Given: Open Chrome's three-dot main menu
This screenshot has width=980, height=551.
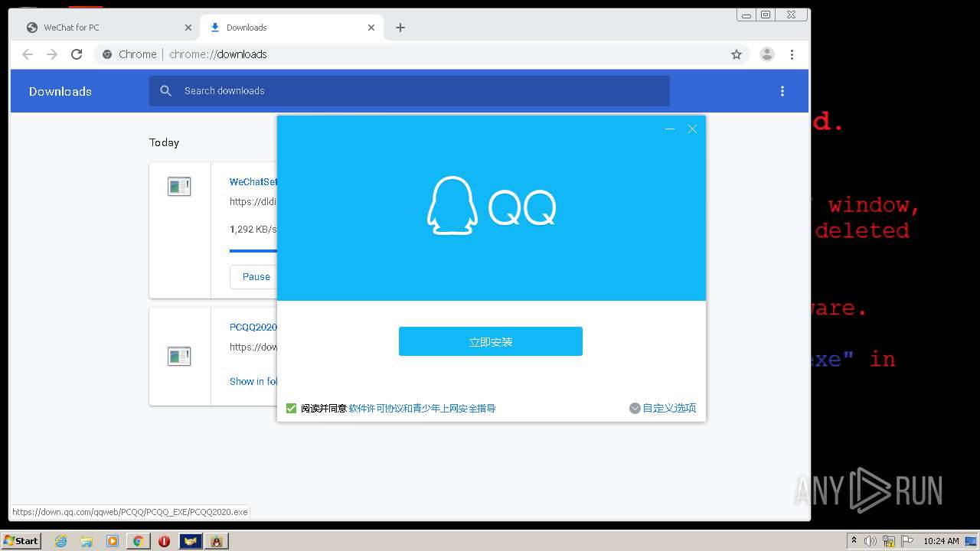Looking at the screenshot, I should 792,54.
